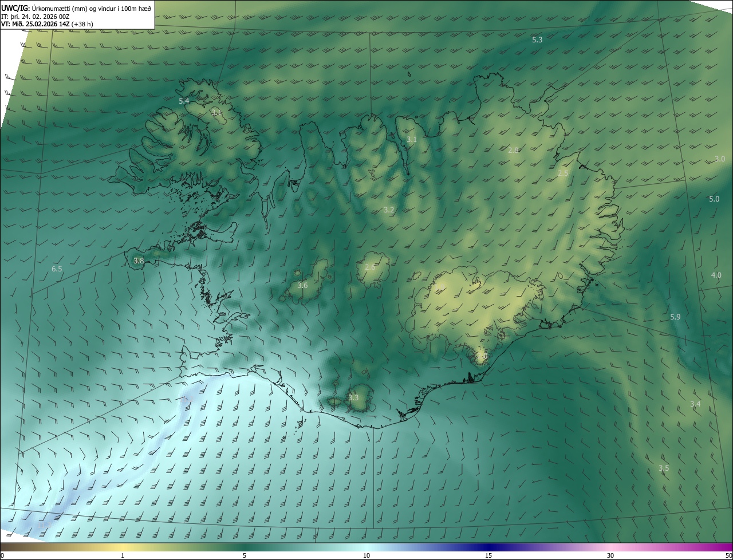The image size is (733, 560).
Task: Click the map value "2.8"
Action: pyautogui.click(x=513, y=150)
